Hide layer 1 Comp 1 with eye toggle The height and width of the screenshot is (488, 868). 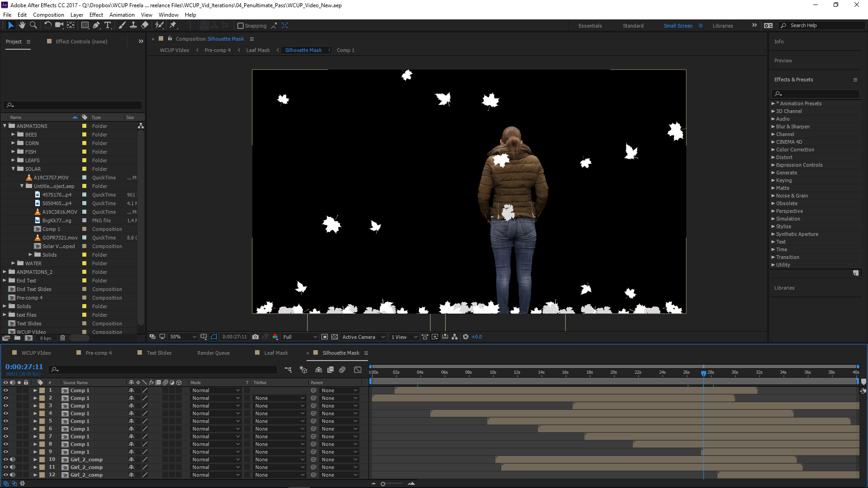pos(6,390)
